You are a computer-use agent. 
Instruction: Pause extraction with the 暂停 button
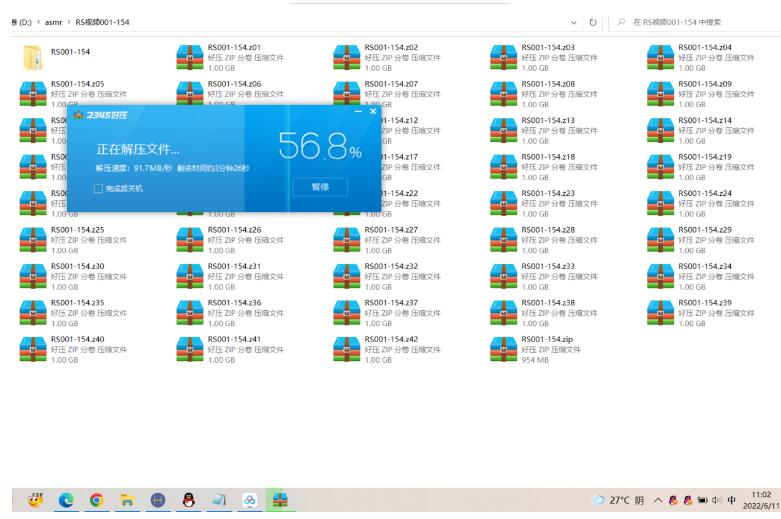(x=320, y=187)
